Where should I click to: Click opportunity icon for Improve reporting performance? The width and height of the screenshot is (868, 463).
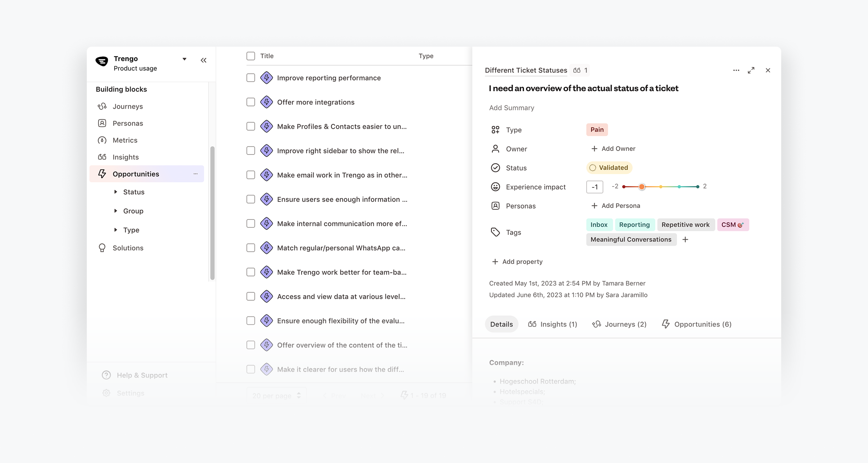267,78
